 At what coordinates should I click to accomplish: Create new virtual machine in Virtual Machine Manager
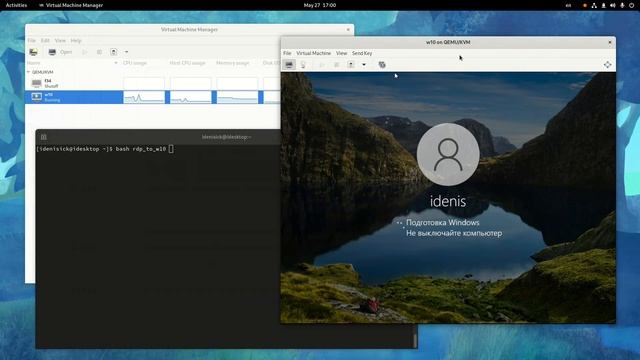[x=33, y=52]
